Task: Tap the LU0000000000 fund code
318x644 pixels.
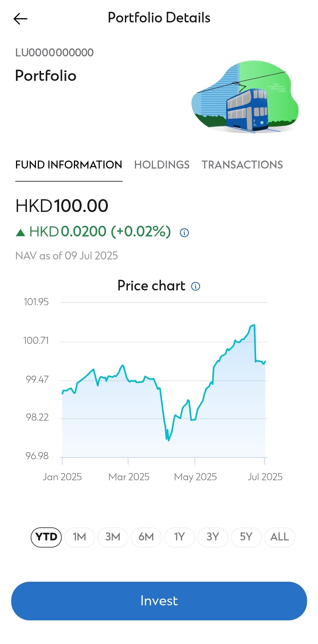Action: 55,53
